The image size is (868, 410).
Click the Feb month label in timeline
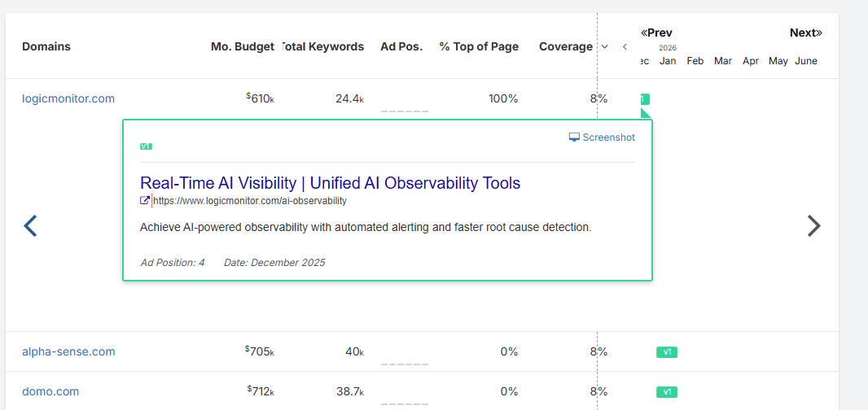click(x=695, y=61)
